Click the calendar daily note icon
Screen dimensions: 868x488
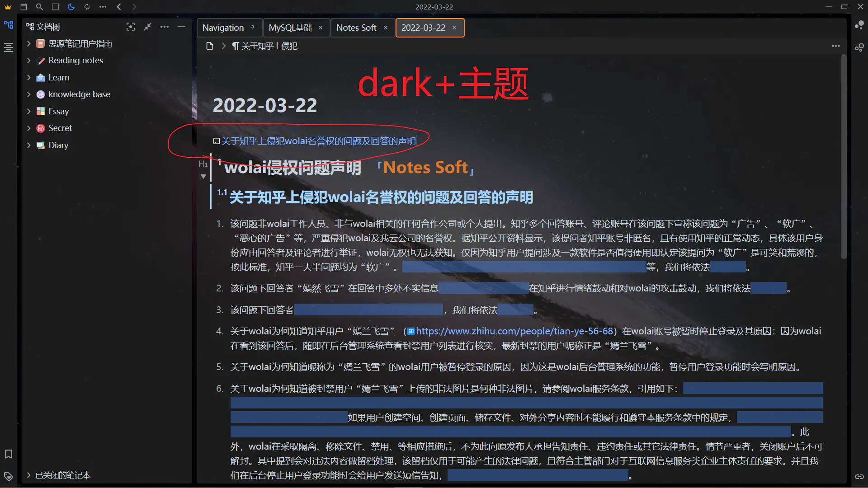click(x=24, y=7)
